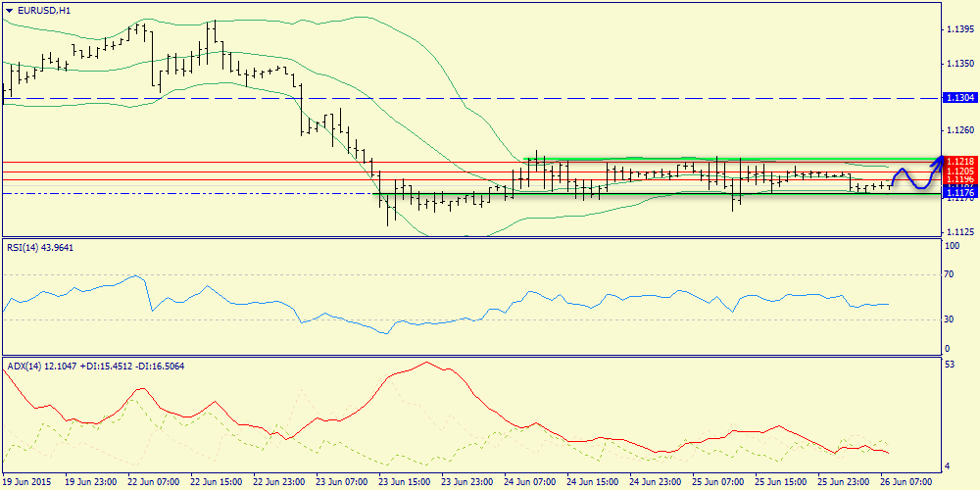Click the 1.1176 blue price label
Image resolution: width=980 pixels, height=490 pixels.
point(960,194)
